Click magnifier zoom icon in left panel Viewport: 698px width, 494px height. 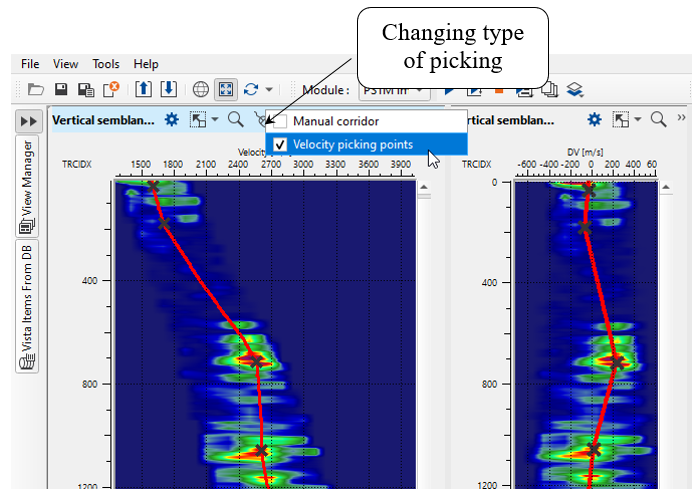point(236,120)
